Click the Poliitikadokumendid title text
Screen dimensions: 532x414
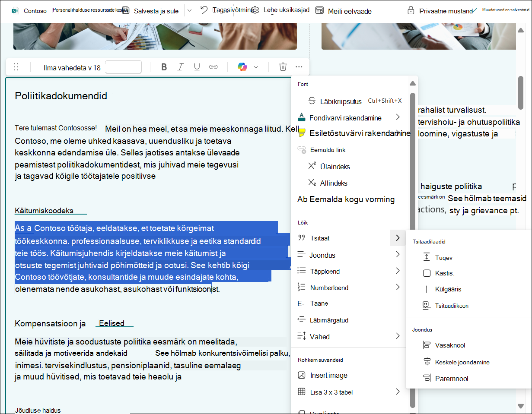tap(61, 96)
